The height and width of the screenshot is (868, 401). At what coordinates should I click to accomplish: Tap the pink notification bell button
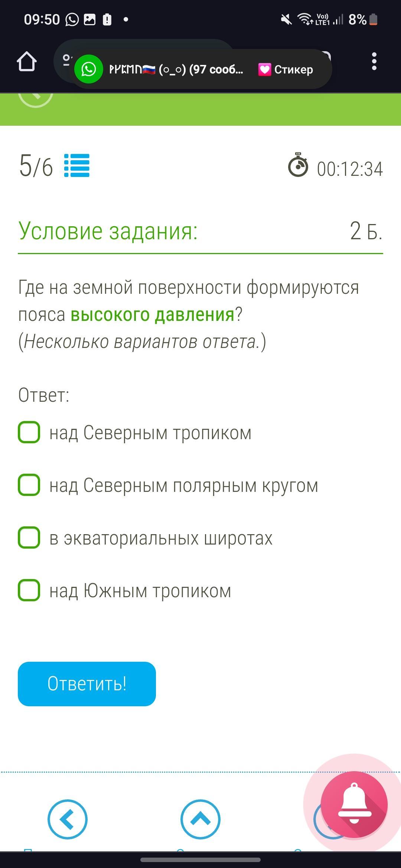(354, 804)
